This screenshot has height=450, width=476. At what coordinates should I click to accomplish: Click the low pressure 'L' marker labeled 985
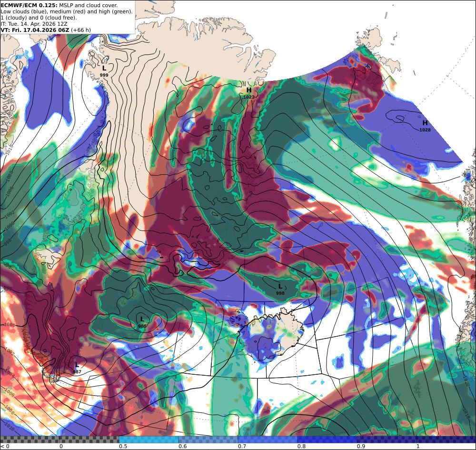click(x=142, y=319)
